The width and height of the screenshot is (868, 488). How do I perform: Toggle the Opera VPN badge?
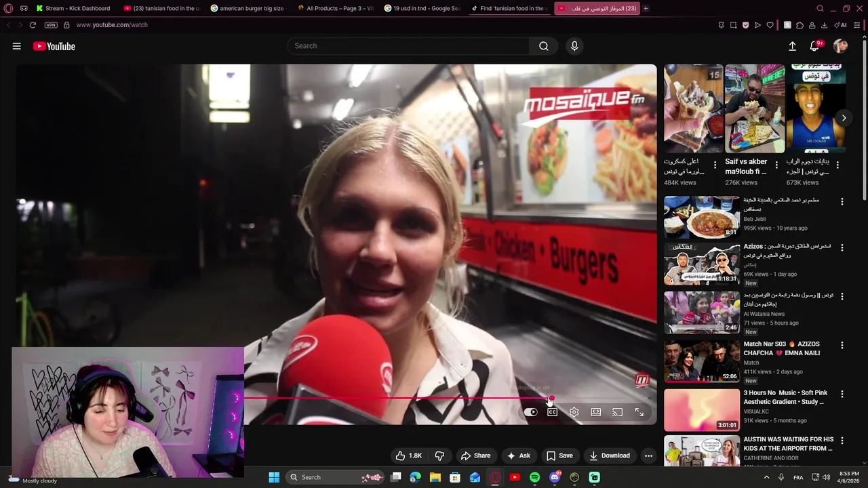51,25
